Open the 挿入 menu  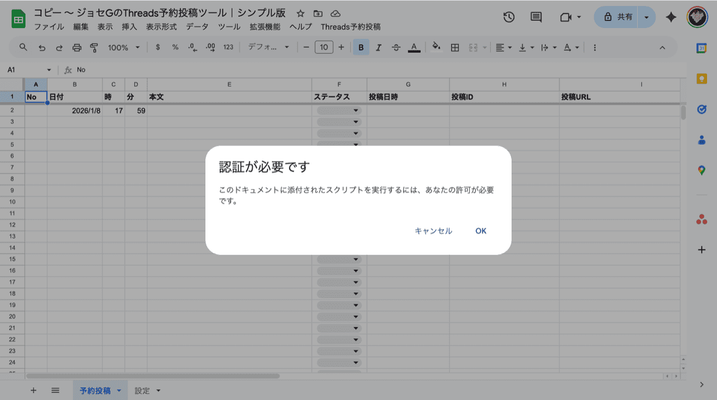pos(129,27)
